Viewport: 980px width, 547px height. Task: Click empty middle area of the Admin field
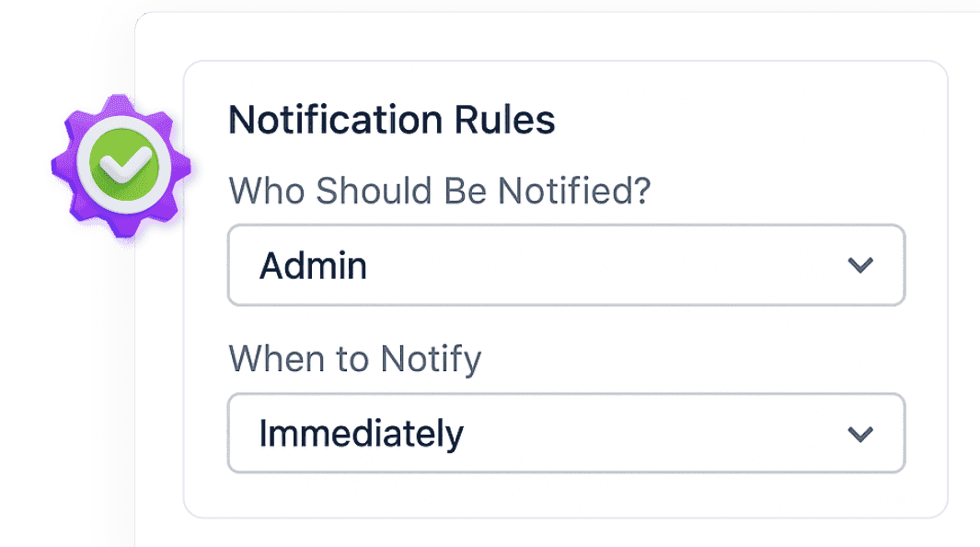[x=598, y=265]
